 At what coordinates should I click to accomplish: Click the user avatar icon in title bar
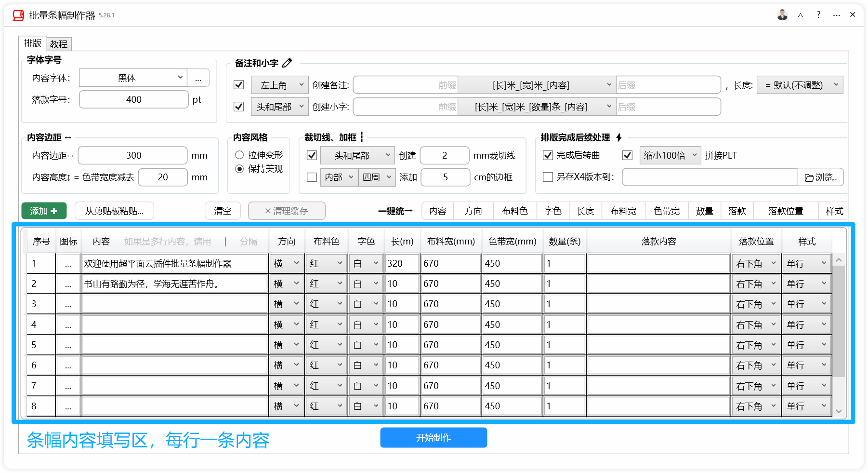782,15
